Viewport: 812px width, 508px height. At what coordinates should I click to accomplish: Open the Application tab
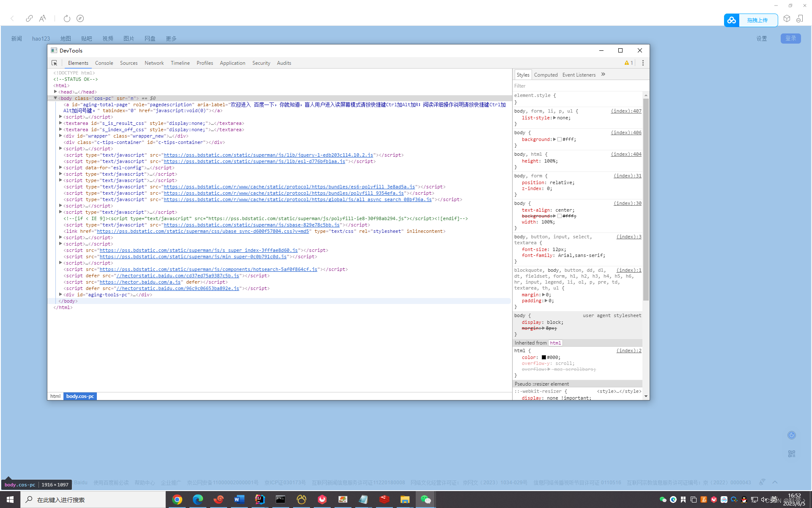pyautogui.click(x=232, y=63)
